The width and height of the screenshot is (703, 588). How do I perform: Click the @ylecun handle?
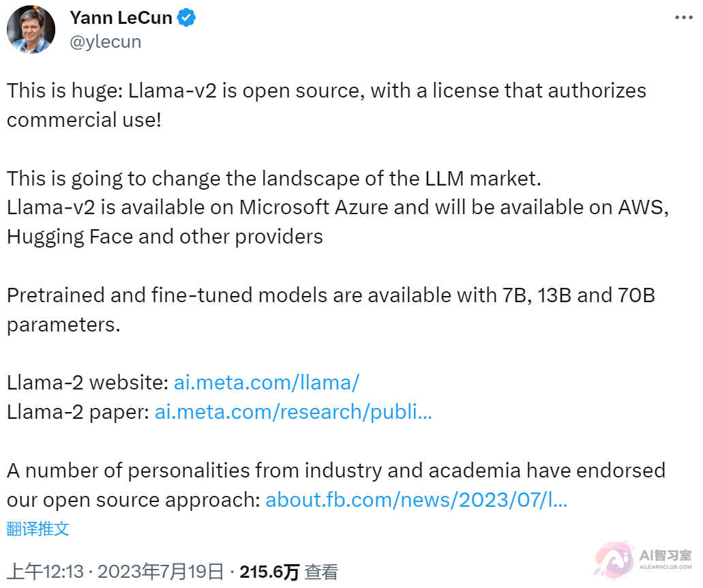pos(106,41)
